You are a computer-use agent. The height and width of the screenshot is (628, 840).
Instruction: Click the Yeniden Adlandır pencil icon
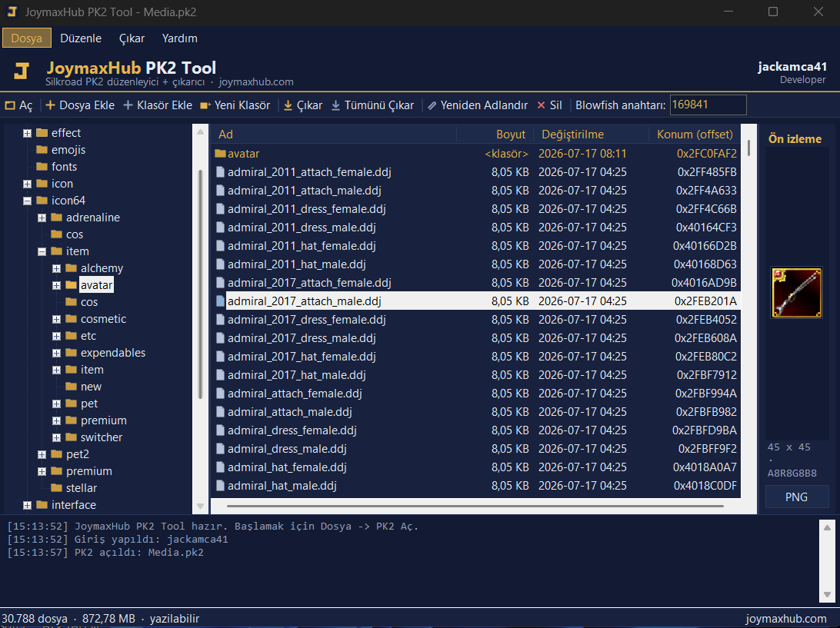(x=432, y=105)
